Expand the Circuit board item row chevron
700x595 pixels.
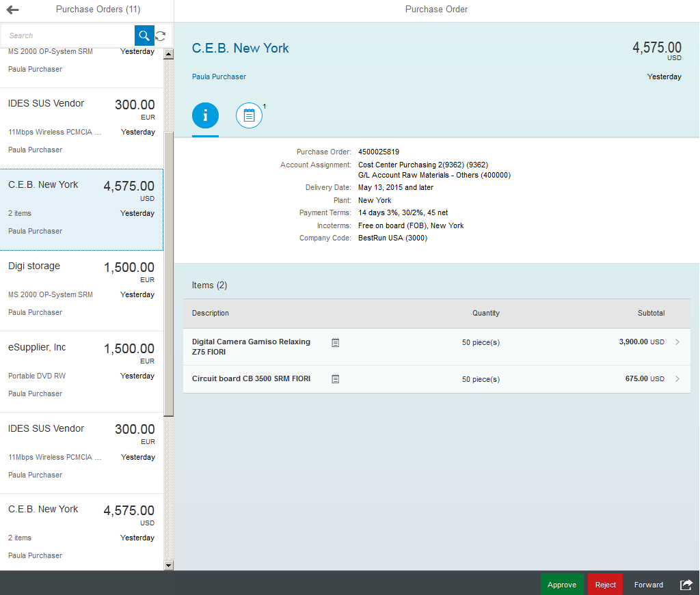click(x=677, y=378)
